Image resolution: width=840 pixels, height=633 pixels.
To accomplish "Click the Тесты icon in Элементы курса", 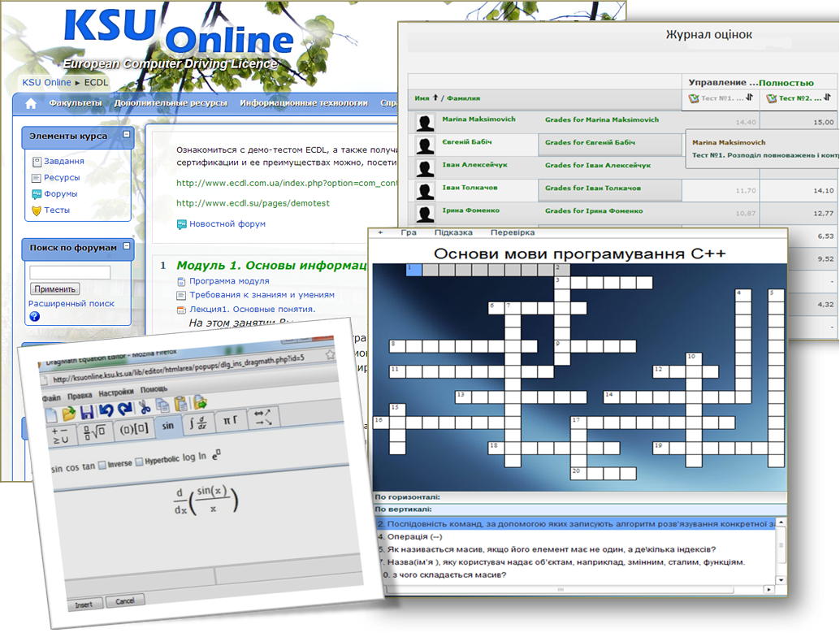I will pos(37,210).
